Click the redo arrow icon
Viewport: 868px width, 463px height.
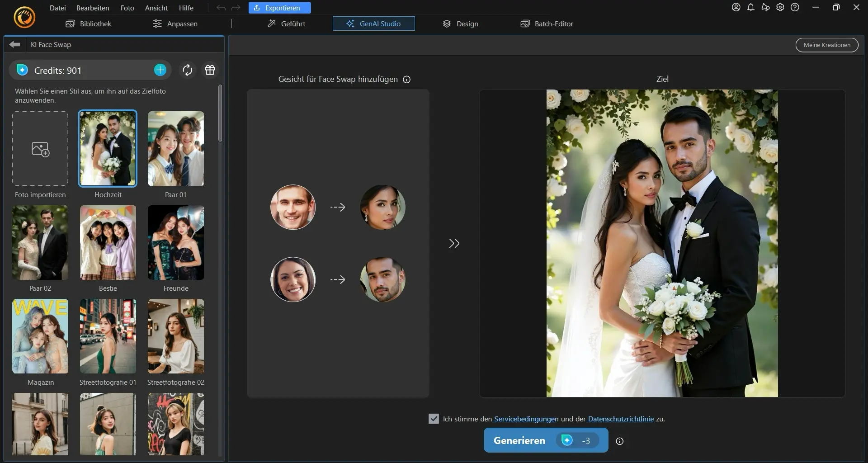[x=236, y=8]
